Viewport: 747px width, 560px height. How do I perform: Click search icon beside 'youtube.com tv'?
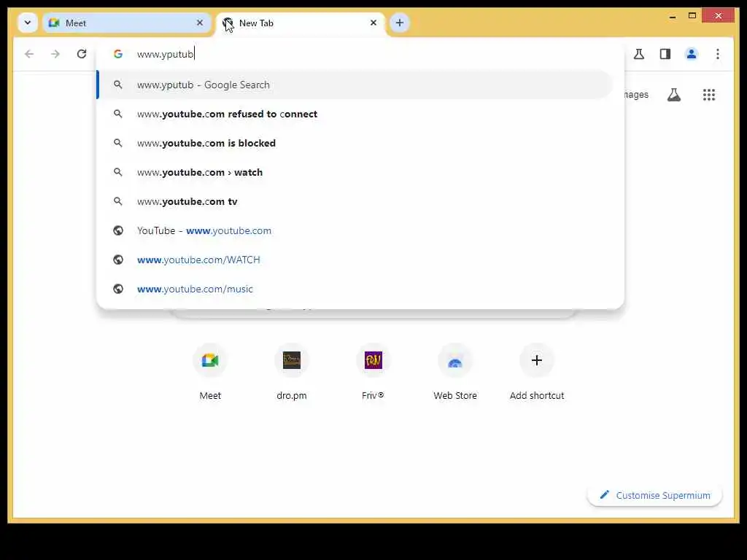(118, 201)
